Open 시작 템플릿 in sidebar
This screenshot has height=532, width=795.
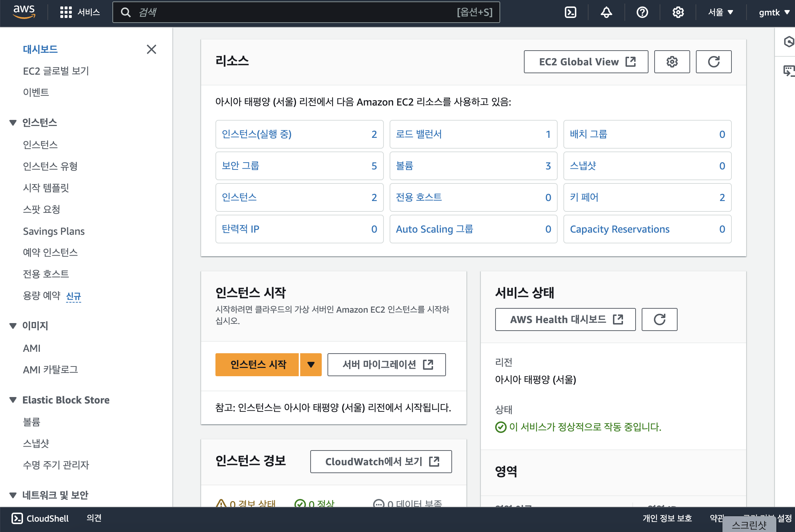click(x=46, y=188)
